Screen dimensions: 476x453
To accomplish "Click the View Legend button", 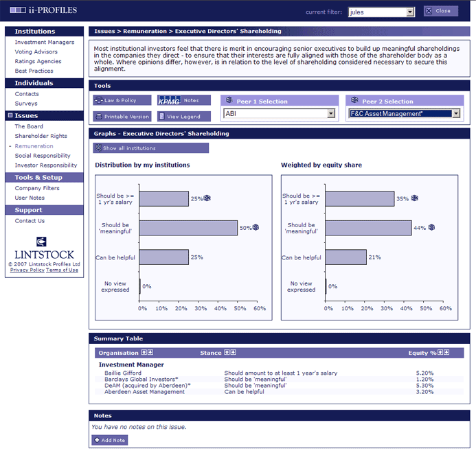I will click(184, 117).
